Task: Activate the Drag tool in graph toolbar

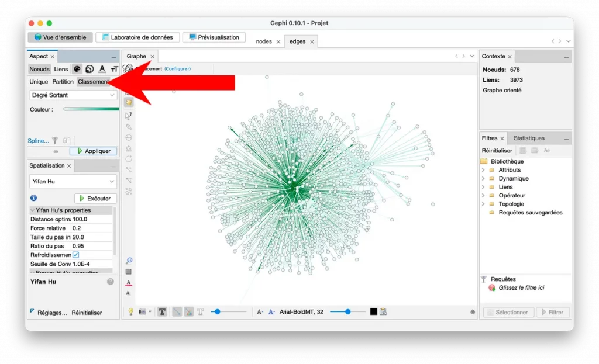Action: click(x=130, y=101)
